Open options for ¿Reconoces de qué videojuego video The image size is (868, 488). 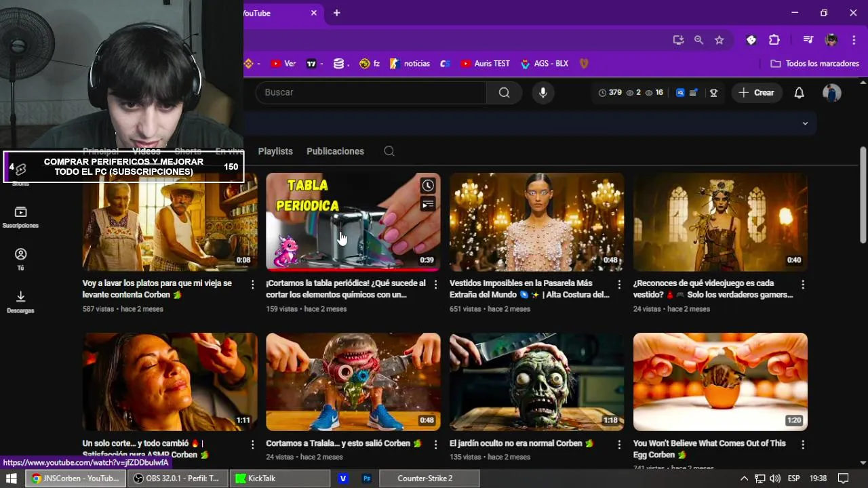tap(803, 285)
